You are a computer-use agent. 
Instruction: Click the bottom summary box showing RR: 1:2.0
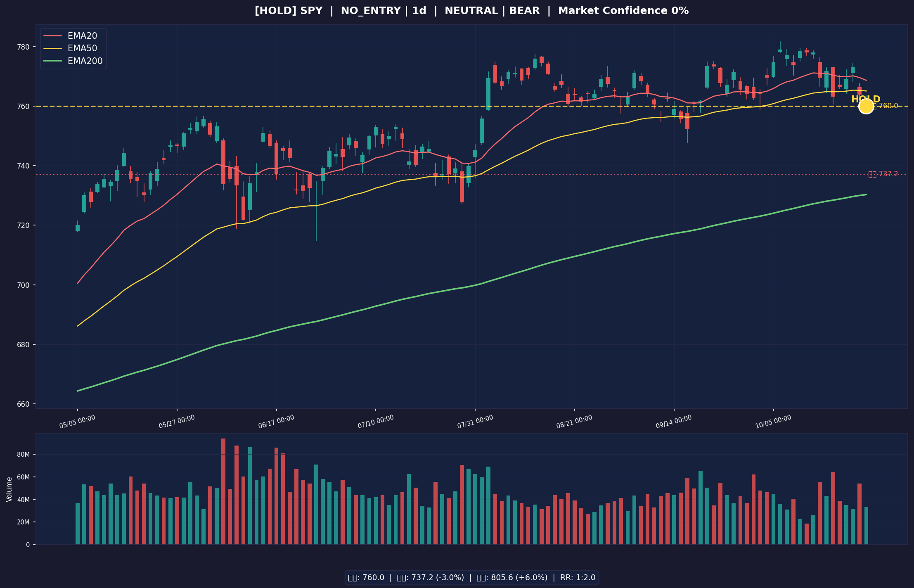coord(471,578)
